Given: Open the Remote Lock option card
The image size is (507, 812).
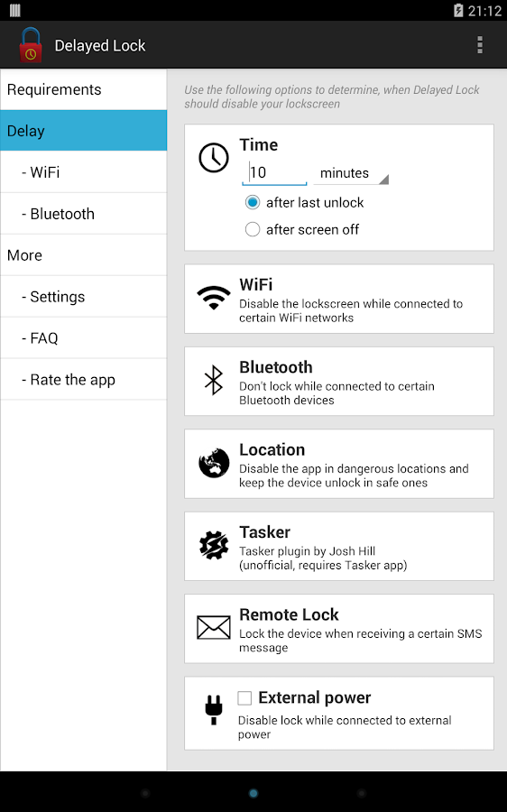Looking at the screenshot, I should tap(339, 629).
